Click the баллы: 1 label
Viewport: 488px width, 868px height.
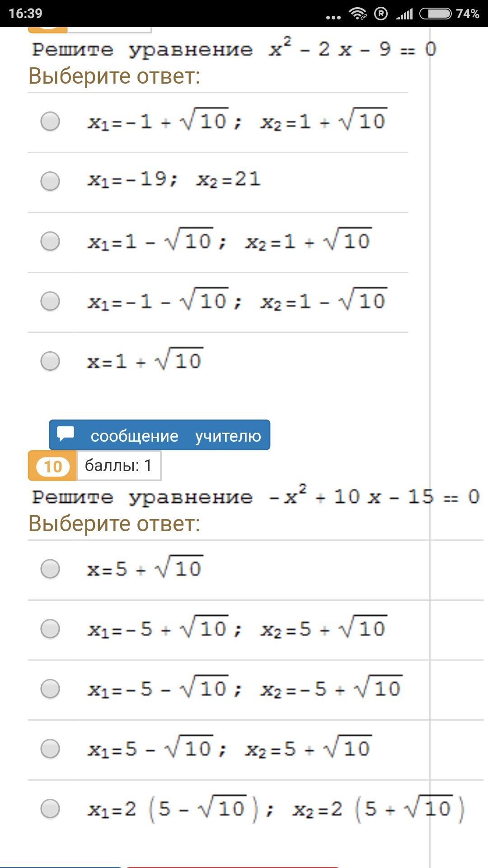pos(119,467)
